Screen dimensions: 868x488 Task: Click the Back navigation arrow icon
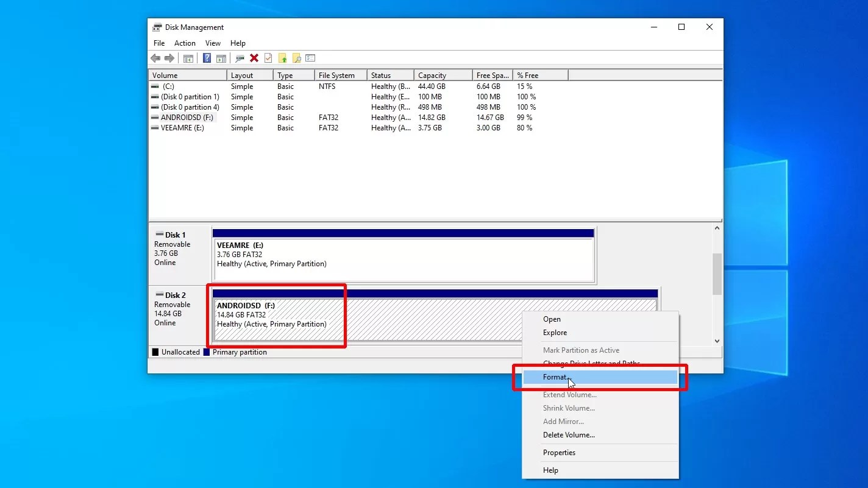point(154,58)
